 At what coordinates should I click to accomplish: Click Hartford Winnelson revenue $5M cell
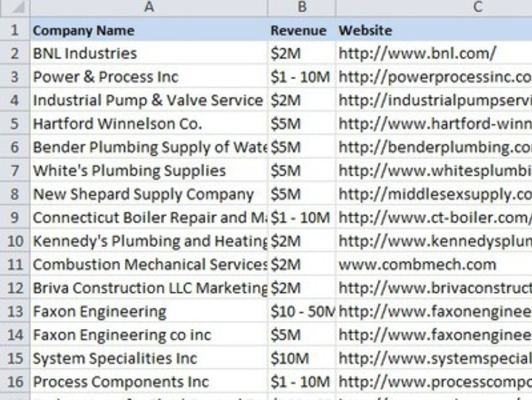(x=302, y=124)
